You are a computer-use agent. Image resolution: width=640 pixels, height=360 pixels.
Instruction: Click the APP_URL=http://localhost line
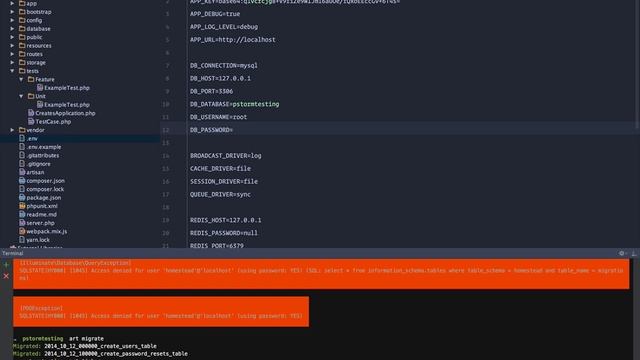[233, 40]
